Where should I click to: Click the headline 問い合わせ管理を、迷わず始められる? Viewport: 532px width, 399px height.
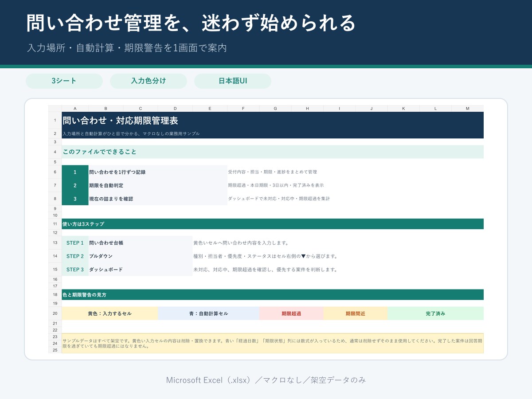(x=191, y=23)
